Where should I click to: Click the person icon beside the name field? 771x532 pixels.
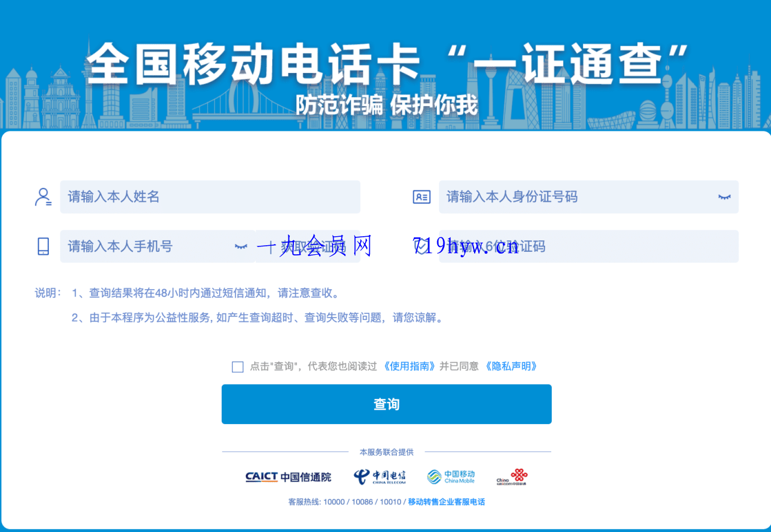coord(43,197)
